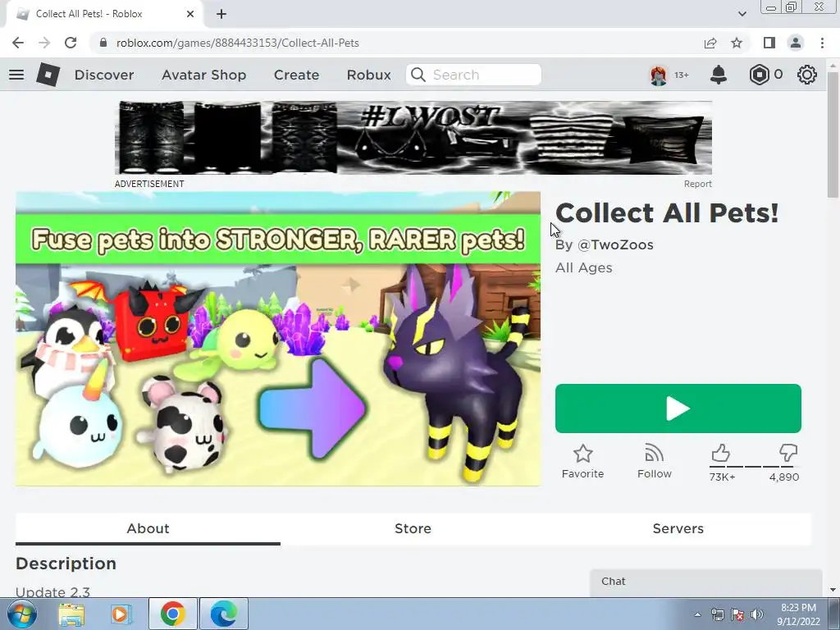Open the tab search dropdown arrow
840x630 pixels.
click(x=742, y=14)
